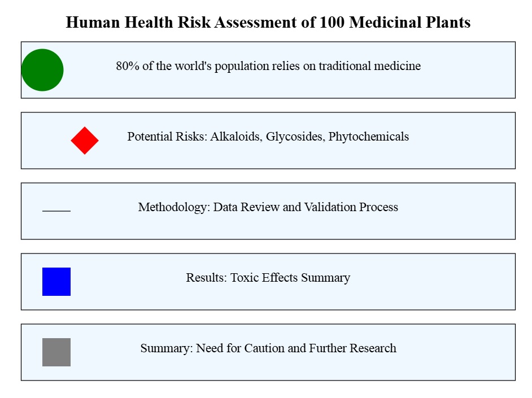Click the number 100 in the title
This screenshot has width=532, height=398.
[332, 23]
